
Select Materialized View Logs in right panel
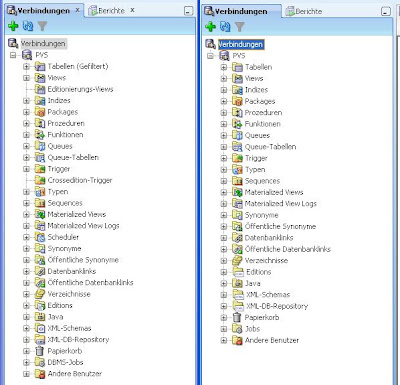point(281,204)
